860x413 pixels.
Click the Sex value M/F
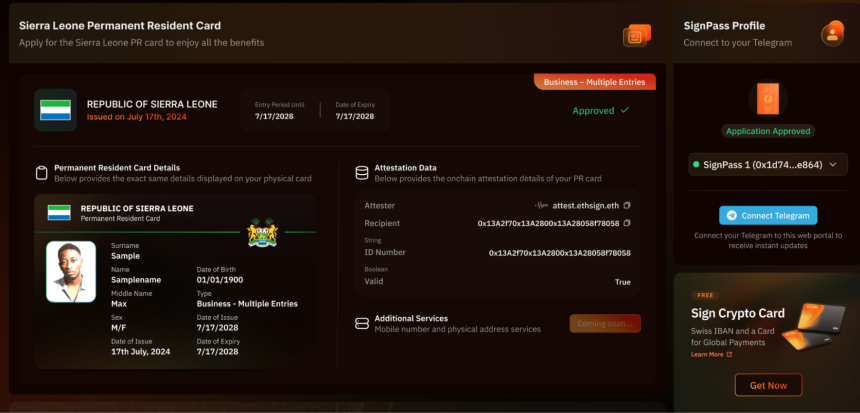[x=119, y=327]
